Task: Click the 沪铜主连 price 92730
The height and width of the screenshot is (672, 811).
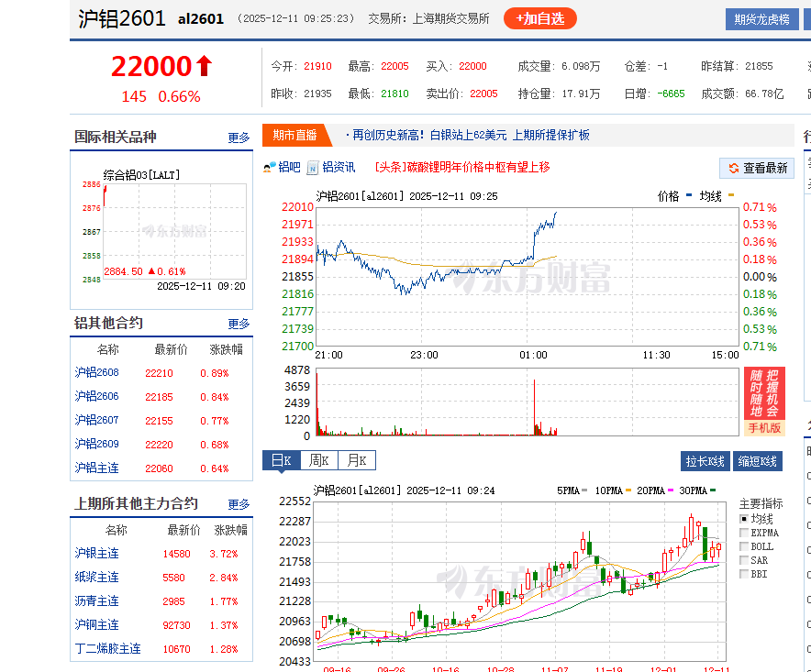Action: click(x=176, y=625)
